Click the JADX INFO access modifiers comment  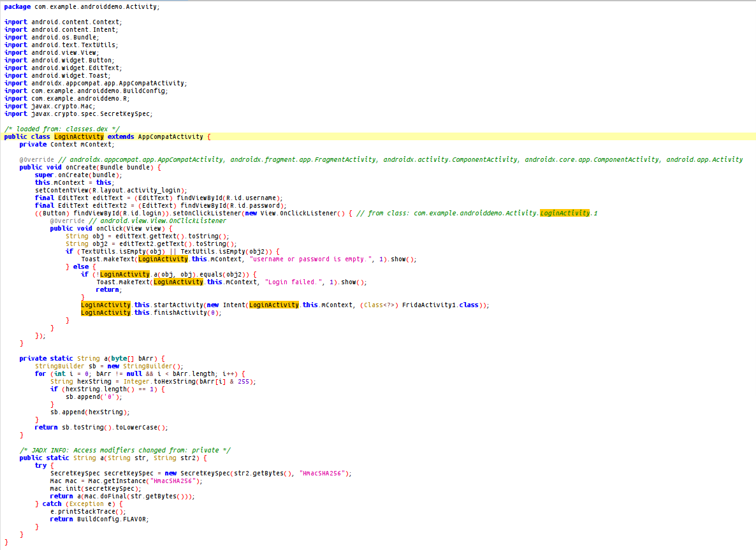click(x=125, y=450)
